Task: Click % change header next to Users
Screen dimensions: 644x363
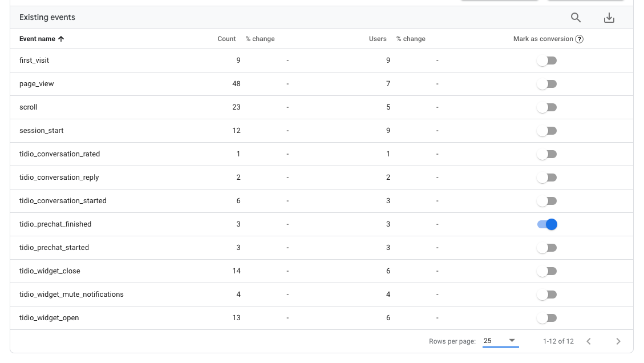Action: [411, 39]
